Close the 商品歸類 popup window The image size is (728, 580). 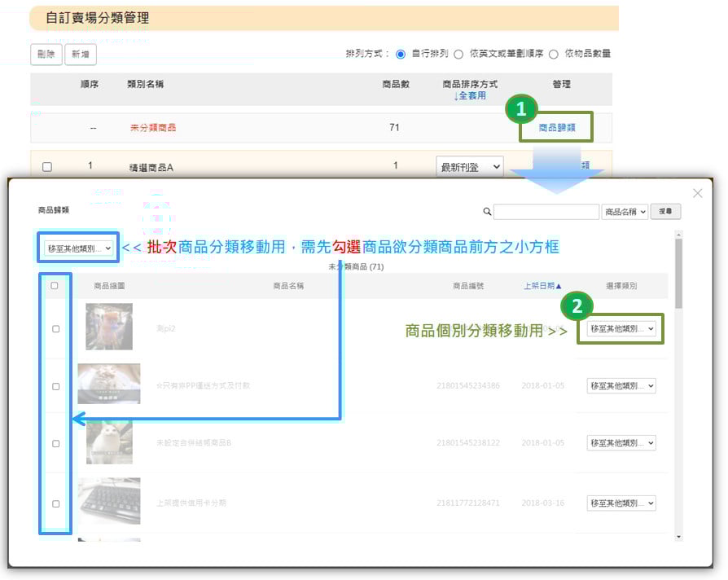point(697,194)
